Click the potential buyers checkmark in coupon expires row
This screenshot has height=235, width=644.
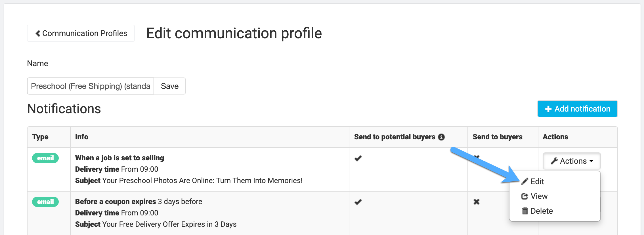(x=358, y=202)
